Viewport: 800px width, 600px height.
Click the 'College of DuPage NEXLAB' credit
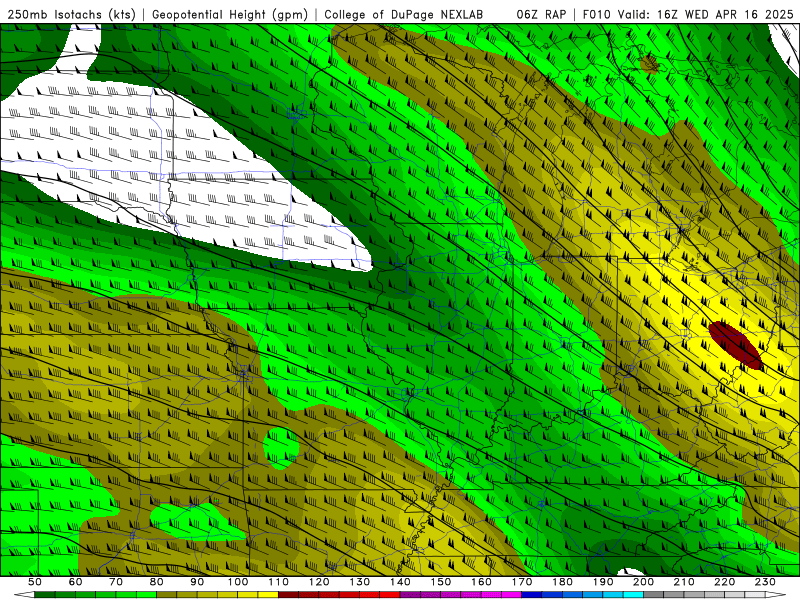[403, 14]
